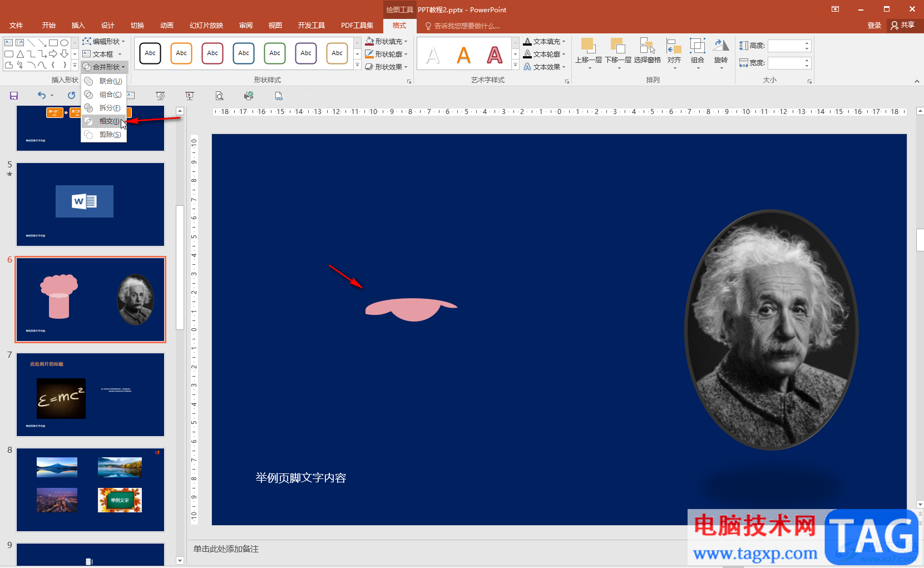This screenshot has width=924, height=568.
Task: Select the isosceles triangle shape
Action: [20, 54]
